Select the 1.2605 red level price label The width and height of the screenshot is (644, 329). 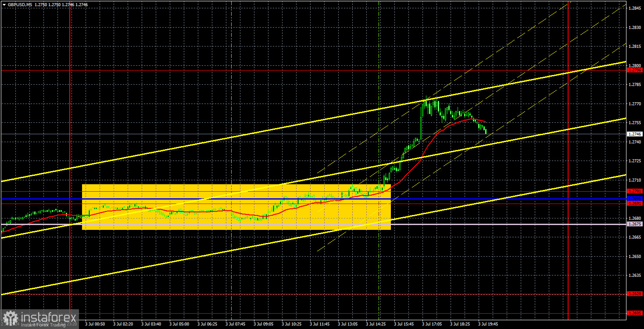tap(635, 313)
